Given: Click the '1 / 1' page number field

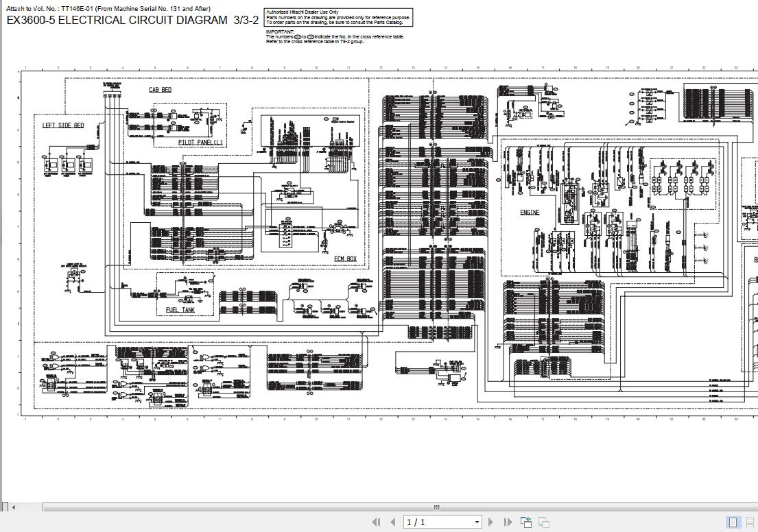Looking at the screenshot, I should click(x=438, y=522).
